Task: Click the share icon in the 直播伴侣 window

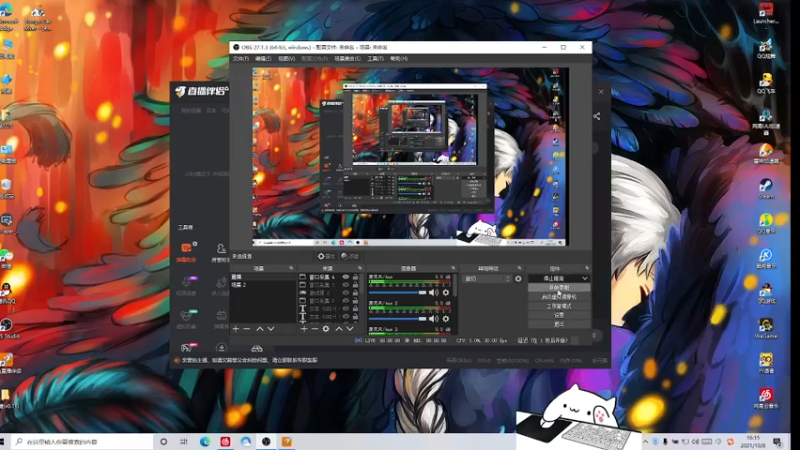Action: coord(596,116)
